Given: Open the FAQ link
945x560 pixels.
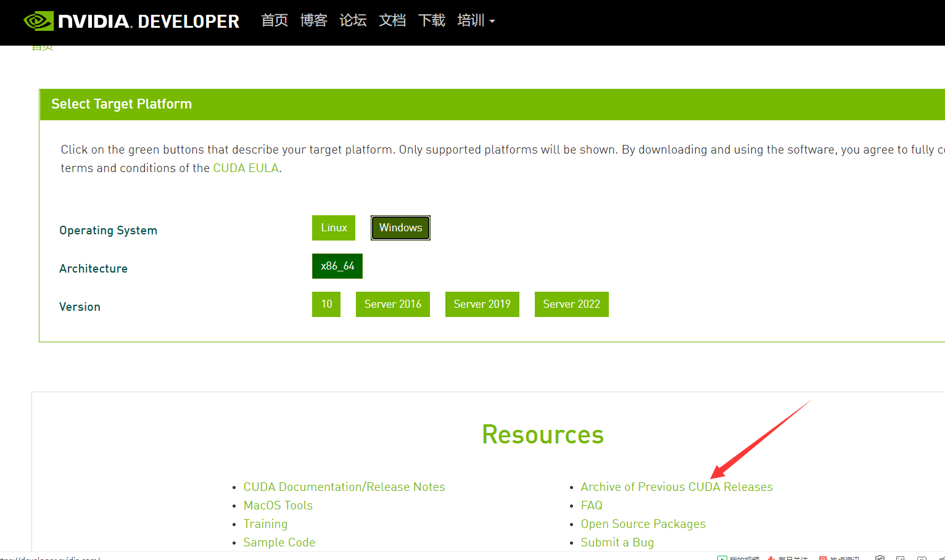Looking at the screenshot, I should click(x=592, y=505).
